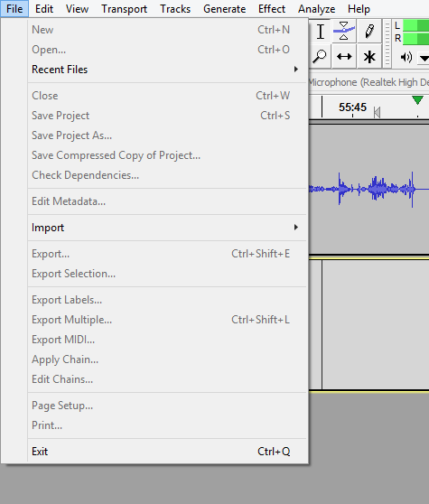This screenshot has height=504, width=429.
Task: Select the Selection (I-beam) tool
Action: 320,32
